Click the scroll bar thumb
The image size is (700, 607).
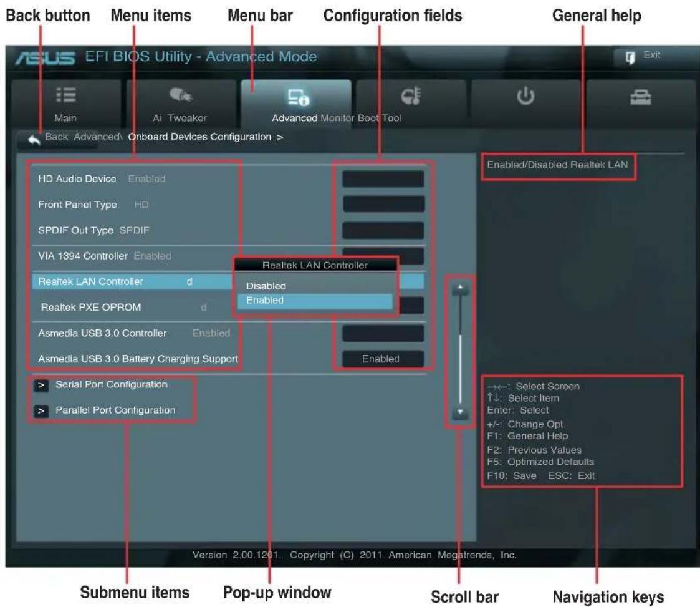460,369
